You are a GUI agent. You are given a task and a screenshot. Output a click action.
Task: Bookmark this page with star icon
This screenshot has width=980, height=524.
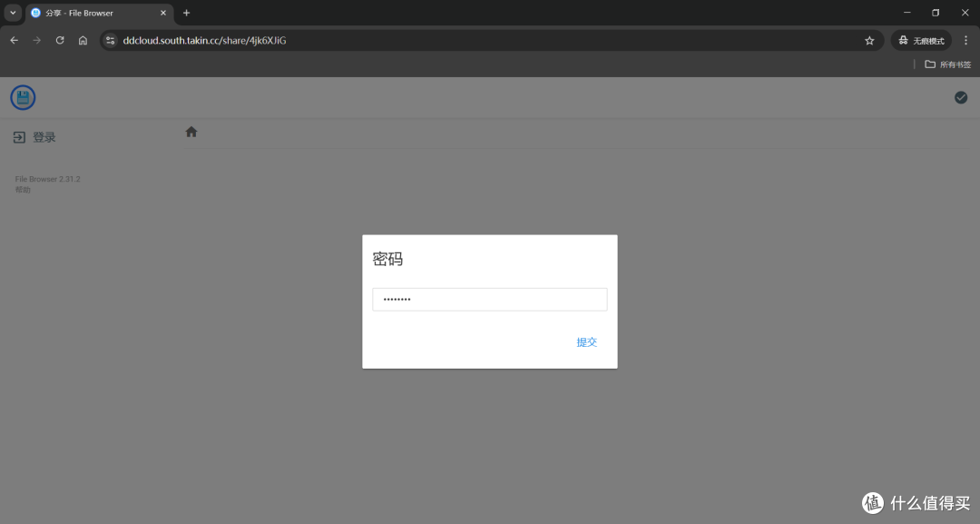(x=869, y=41)
